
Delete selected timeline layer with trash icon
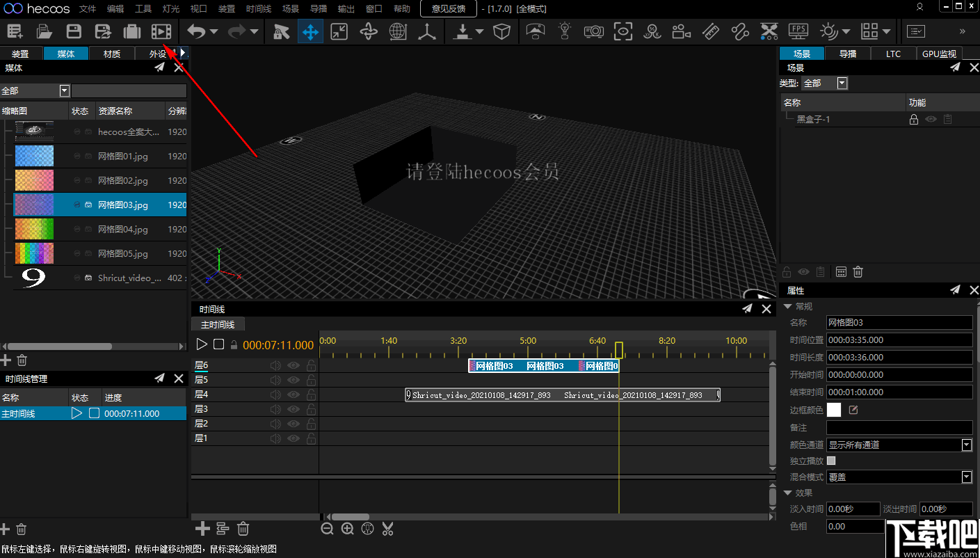point(243,529)
